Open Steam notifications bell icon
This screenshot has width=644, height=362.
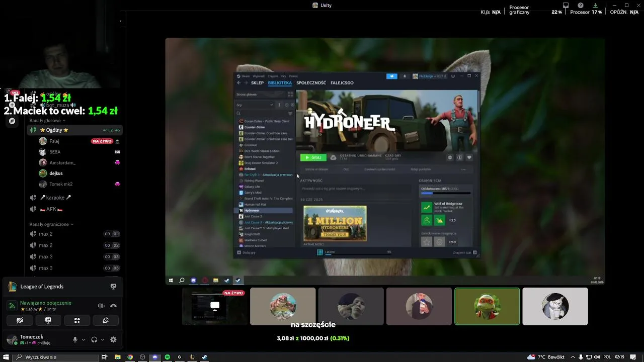(405, 76)
